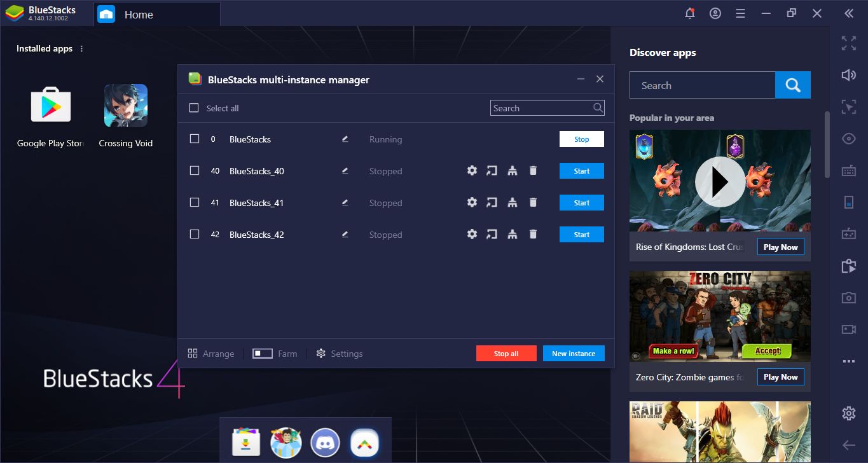Click the back arrow in sidebar

849,445
